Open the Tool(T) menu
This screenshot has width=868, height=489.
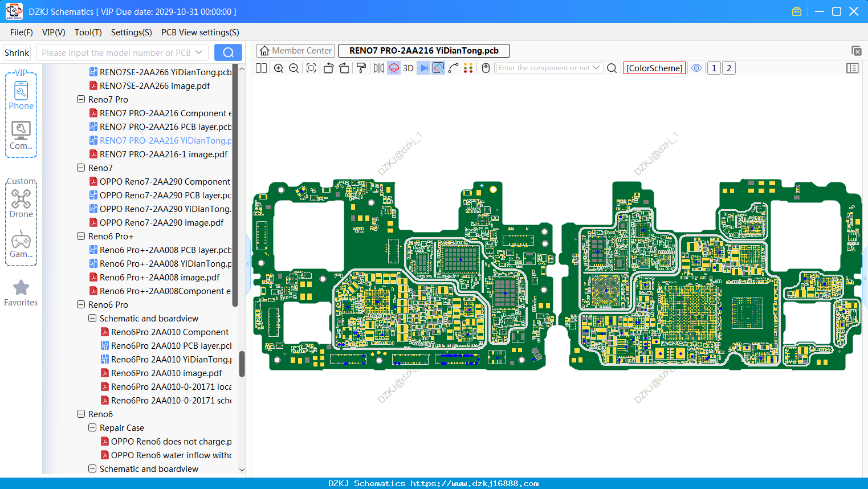click(x=88, y=32)
